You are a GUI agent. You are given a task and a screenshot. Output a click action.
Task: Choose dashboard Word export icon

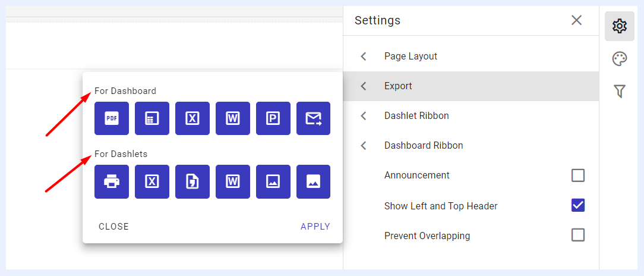click(233, 118)
